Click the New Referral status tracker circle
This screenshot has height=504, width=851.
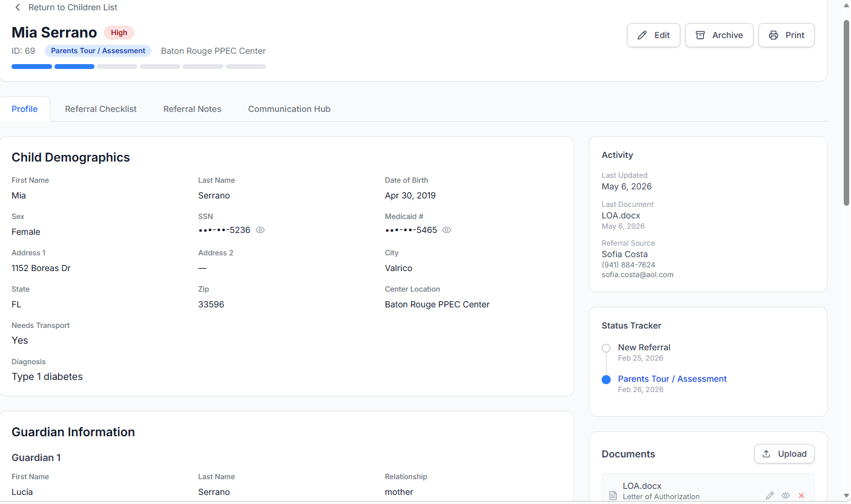click(606, 348)
